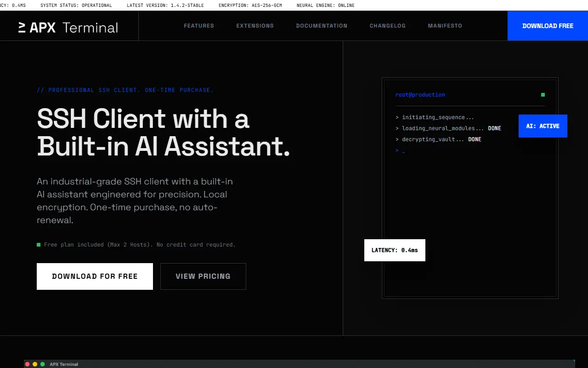
Task: Click the LATEST VERSION: 1.4.2-STABLE entry
Action: point(165,6)
